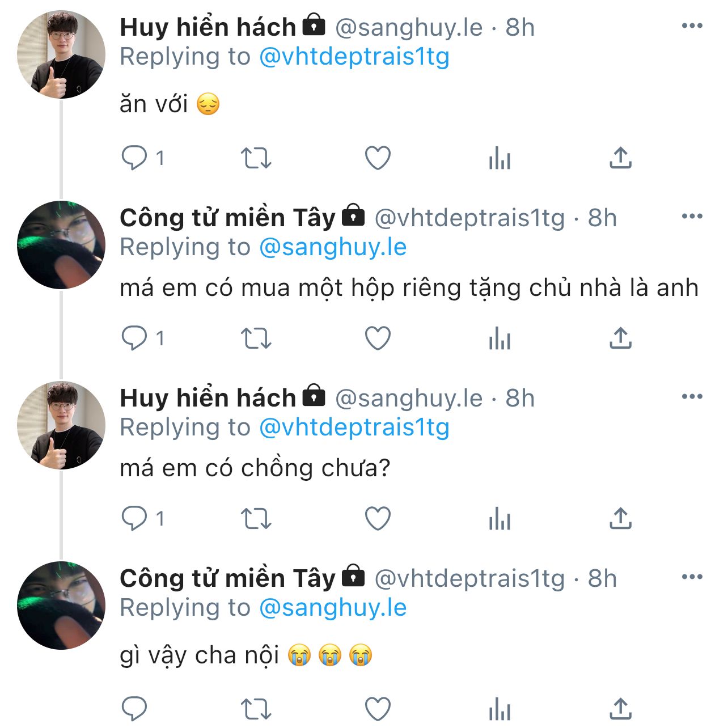Screen dimensions: 728x728
Task: Open @sanghuy.le mention in the last tweet
Action: tap(333, 608)
